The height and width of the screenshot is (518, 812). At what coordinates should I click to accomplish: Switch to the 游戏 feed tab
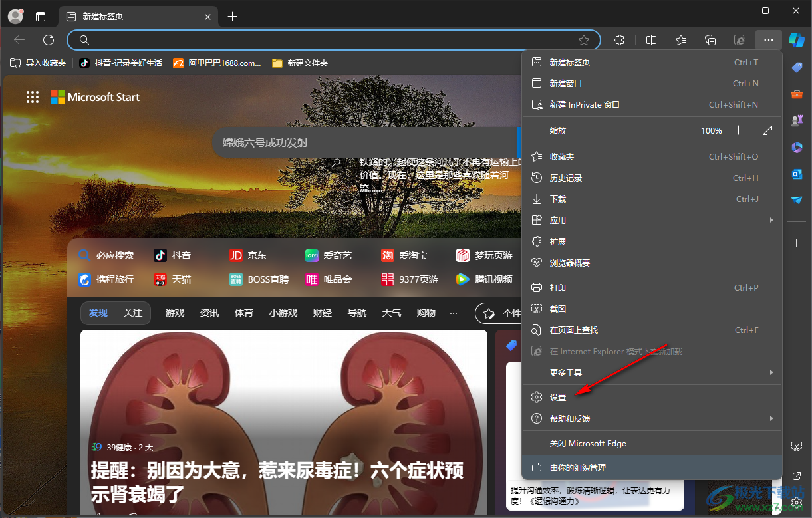(x=175, y=313)
